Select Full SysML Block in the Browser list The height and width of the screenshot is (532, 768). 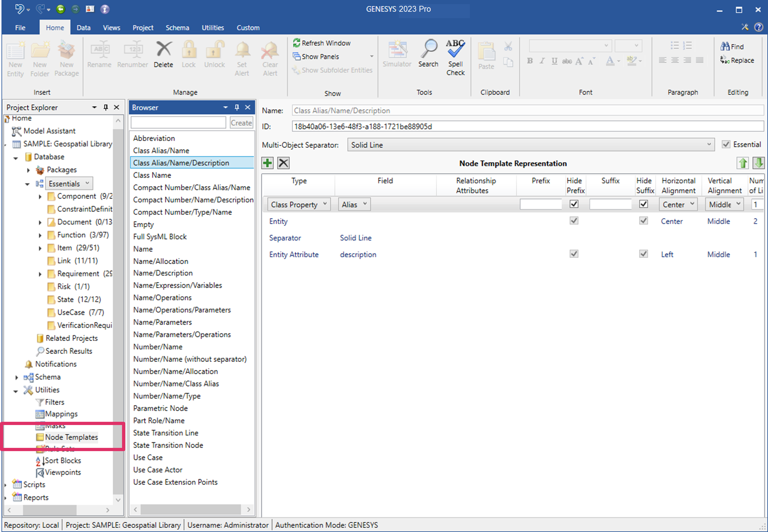click(x=160, y=237)
